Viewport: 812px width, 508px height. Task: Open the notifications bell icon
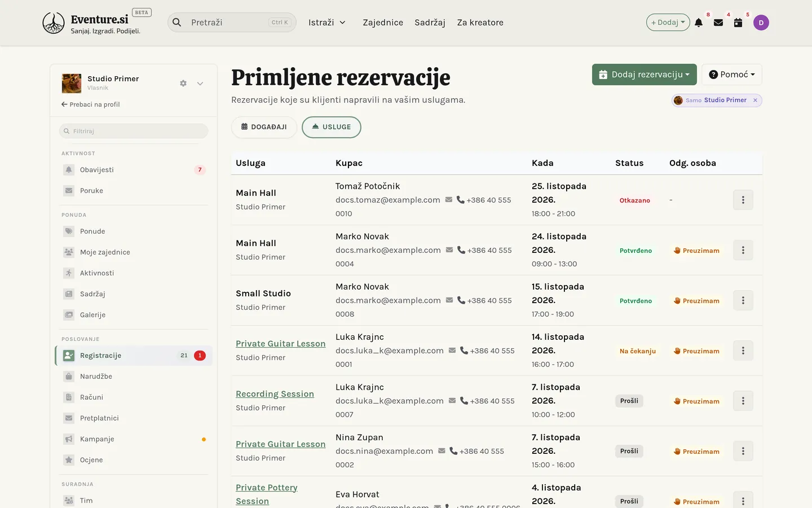pos(699,23)
